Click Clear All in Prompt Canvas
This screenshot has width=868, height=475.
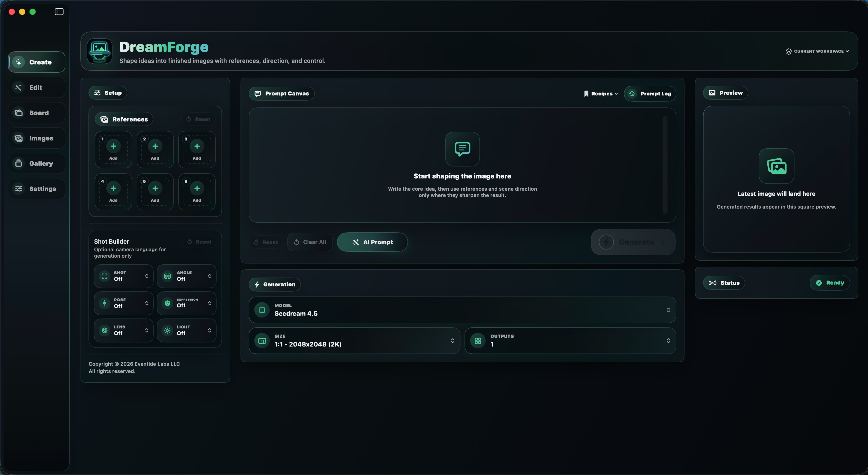[310, 242]
